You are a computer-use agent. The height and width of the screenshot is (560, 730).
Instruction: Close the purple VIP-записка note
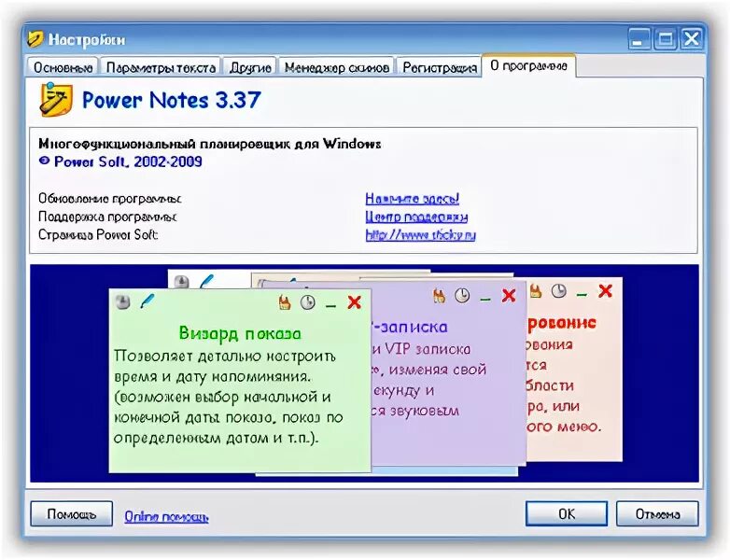pos(509,295)
